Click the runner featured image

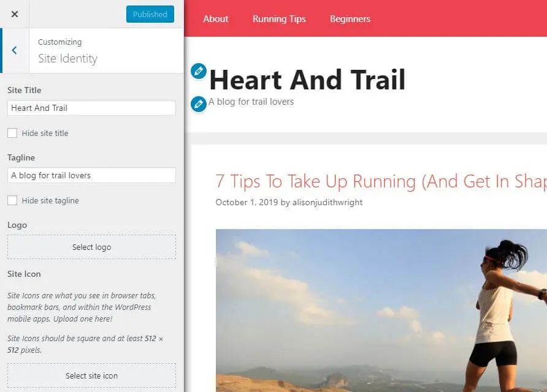[x=381, y=311]
